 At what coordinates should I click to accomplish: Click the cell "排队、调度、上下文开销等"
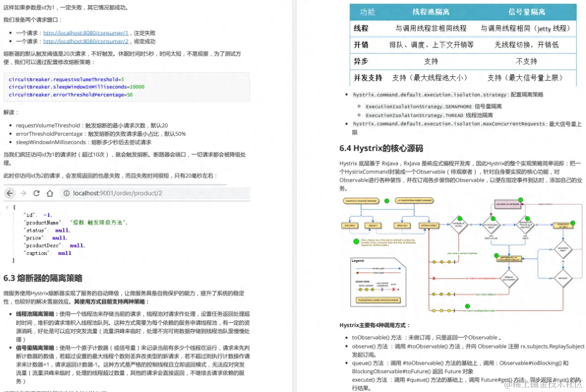432,45
